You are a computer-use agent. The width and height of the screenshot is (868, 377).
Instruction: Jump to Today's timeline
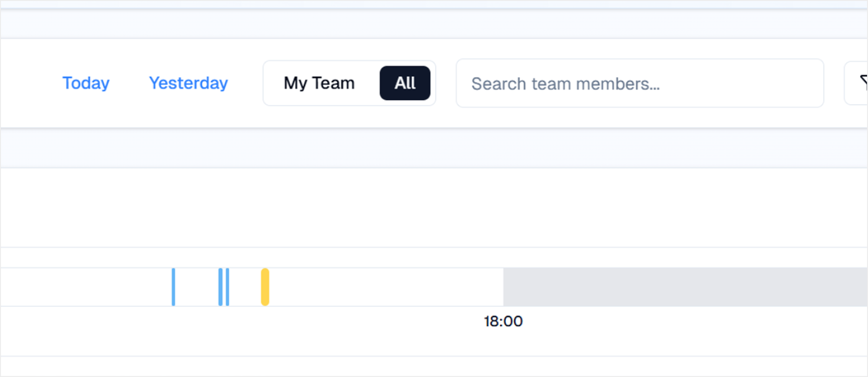[86, 83]
